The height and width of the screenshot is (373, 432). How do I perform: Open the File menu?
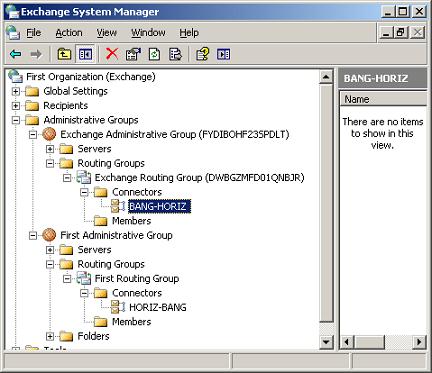point(33,33)
